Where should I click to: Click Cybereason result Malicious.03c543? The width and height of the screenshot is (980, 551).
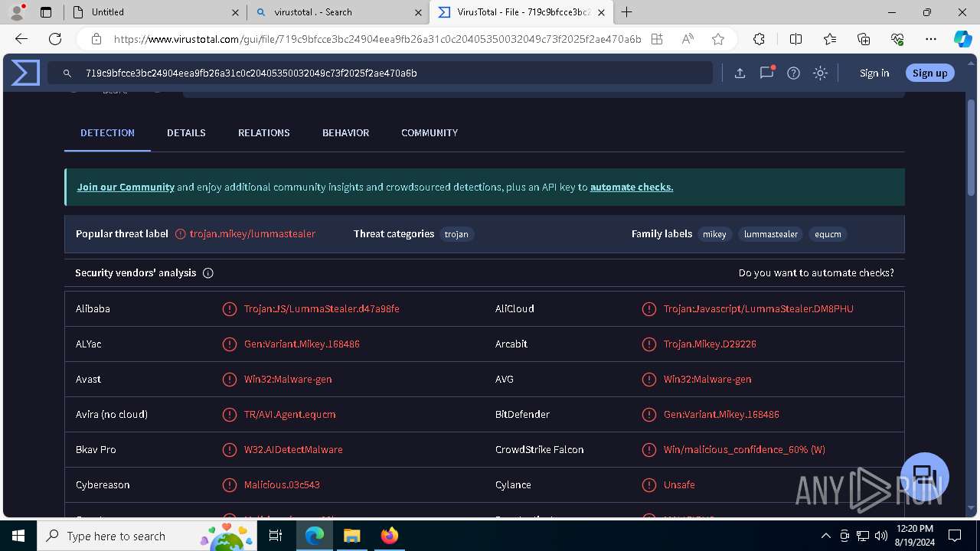coord(282,485)
